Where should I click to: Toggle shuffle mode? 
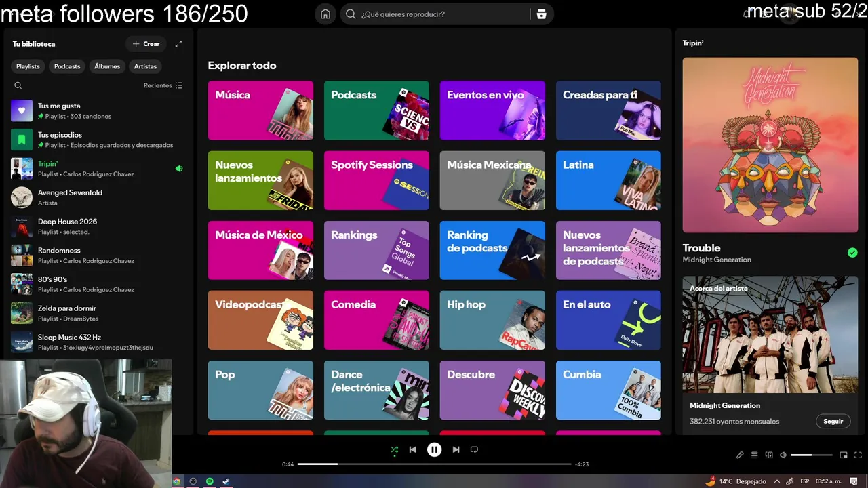pyautogui.click(x=395, y=449)
